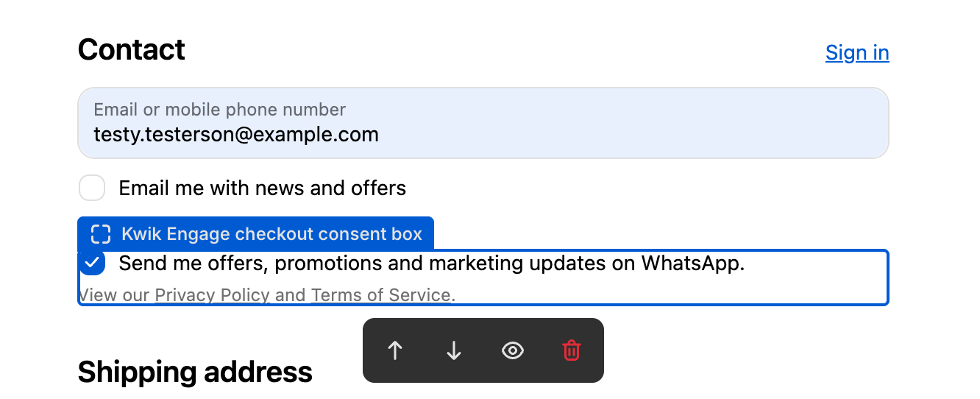
Task: Focus the Email or mobile phone number field
Action: pyautogui.click(x=483, y=123)
